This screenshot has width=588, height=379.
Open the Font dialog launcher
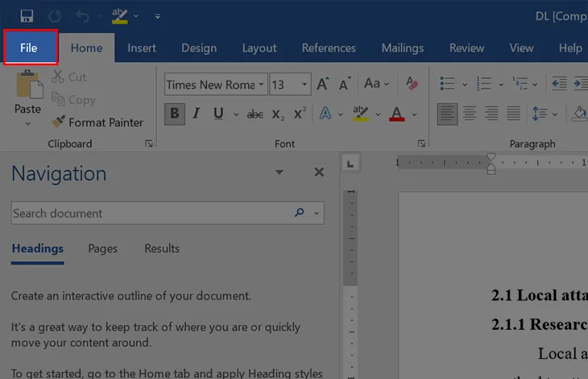point(421,144)
